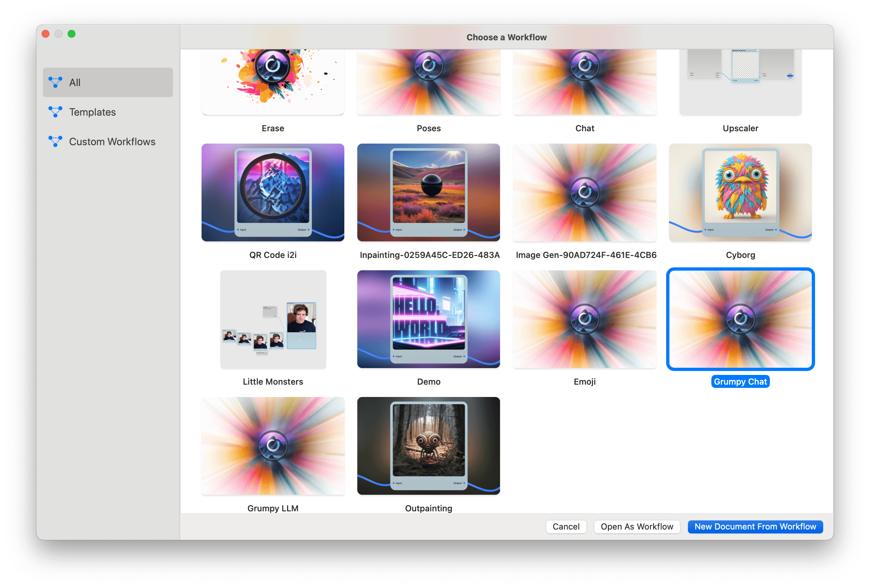
Task: Open the Demo workflow with Hello World art
Action: click(428, 319)
